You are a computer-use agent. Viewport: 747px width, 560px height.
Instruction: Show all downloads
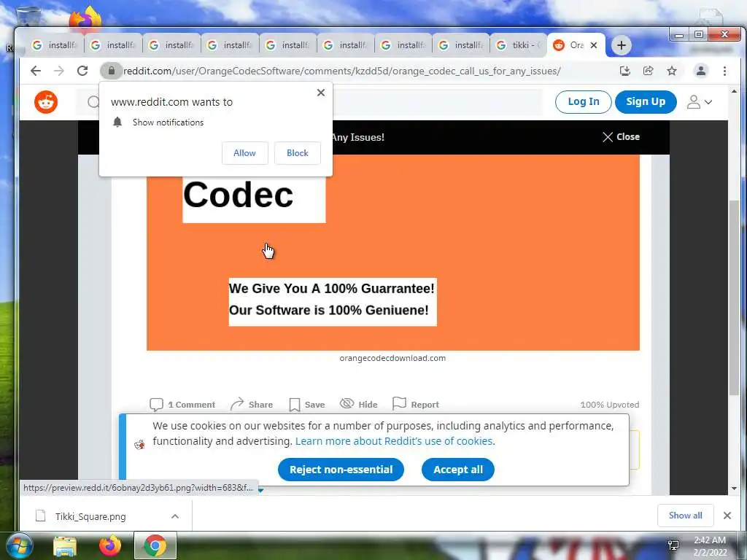point(685,516)
